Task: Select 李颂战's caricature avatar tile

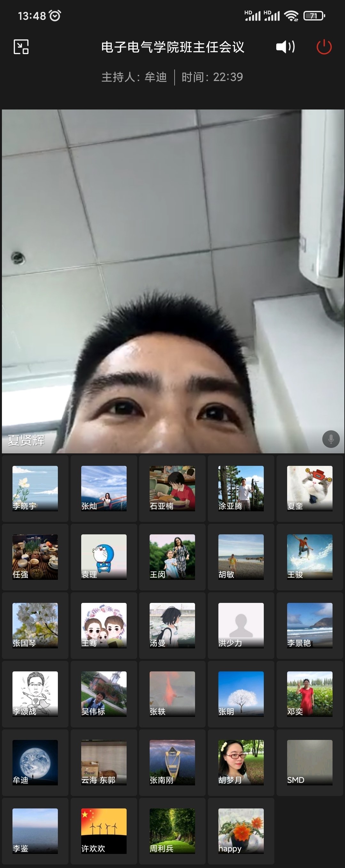Action: point(35,694)
